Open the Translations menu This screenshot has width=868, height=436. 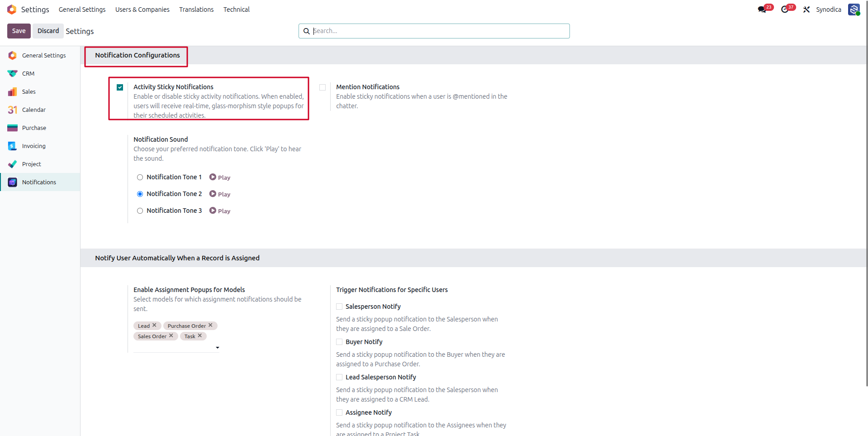(196, 10)
